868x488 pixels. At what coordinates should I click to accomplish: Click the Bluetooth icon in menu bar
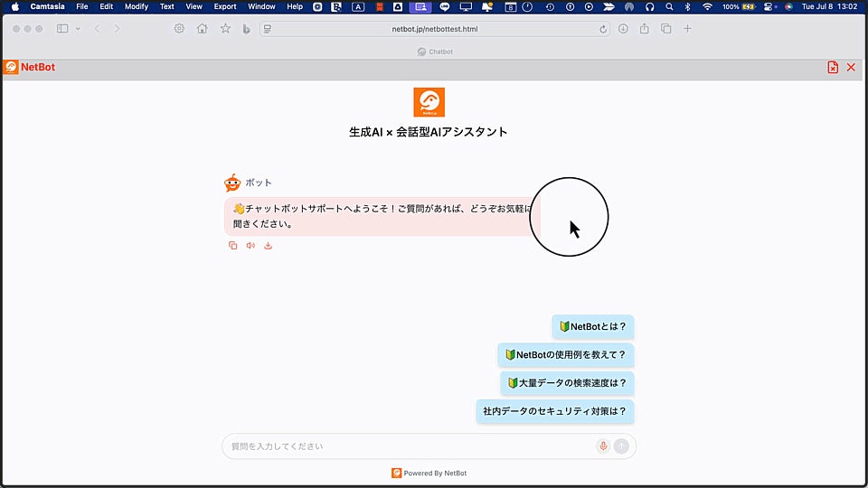coord(687,6)
